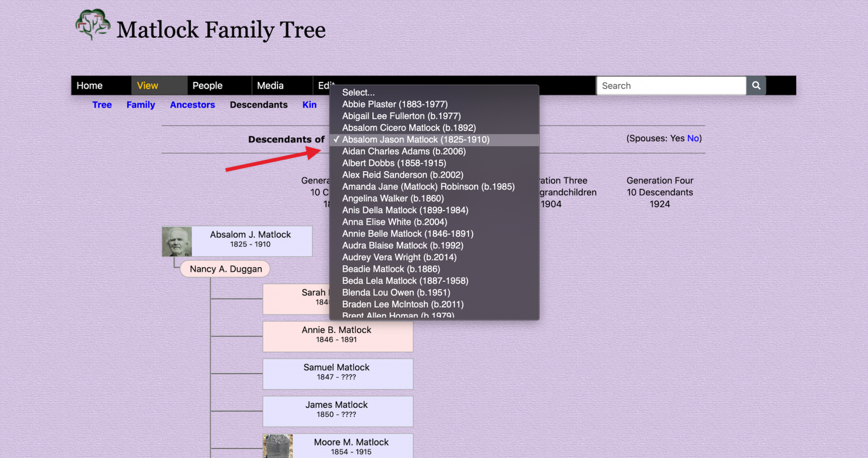
Task: Open the Media menu
Action: click(270, 85)
